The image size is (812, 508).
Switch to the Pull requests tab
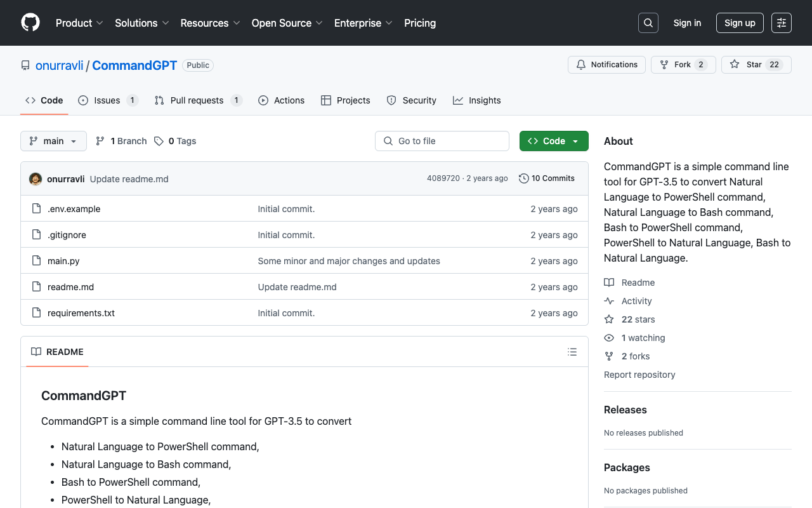click(198, 100)
